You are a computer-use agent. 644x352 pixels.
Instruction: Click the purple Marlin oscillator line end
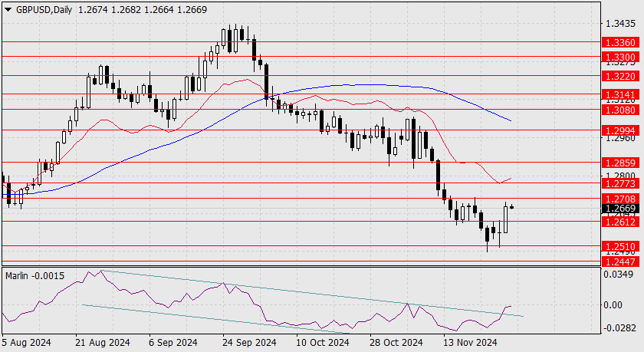(510, 306)
